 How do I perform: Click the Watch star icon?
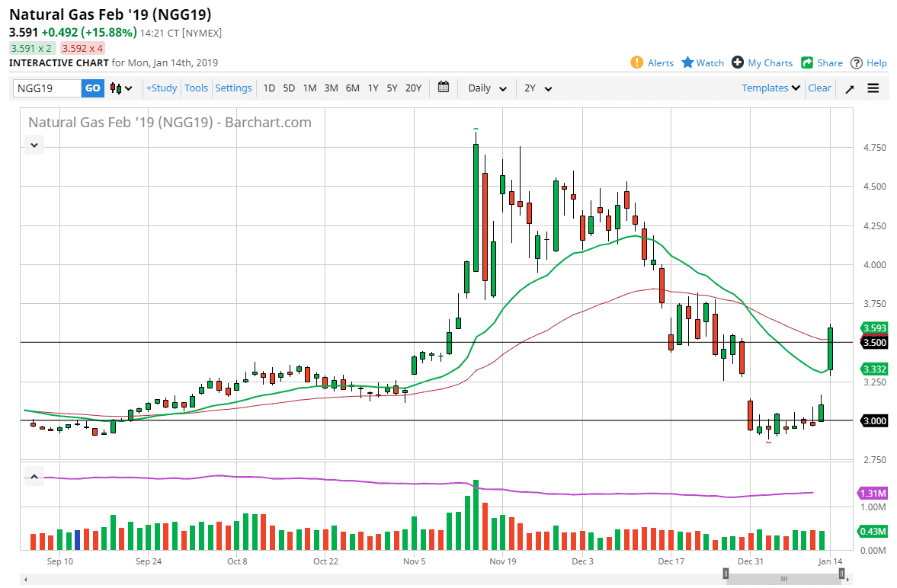[687, 62]
